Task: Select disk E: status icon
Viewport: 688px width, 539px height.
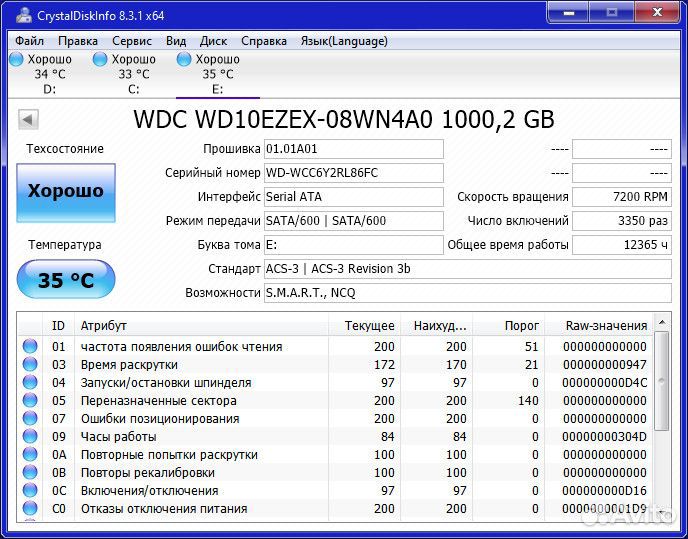Action: coord(184,59)
